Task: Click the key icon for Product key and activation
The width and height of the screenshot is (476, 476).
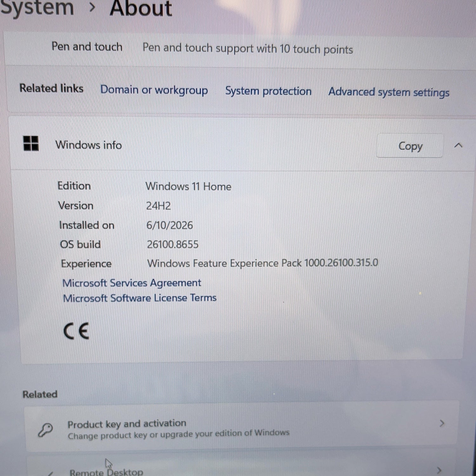Action: [x=45, y=430]
